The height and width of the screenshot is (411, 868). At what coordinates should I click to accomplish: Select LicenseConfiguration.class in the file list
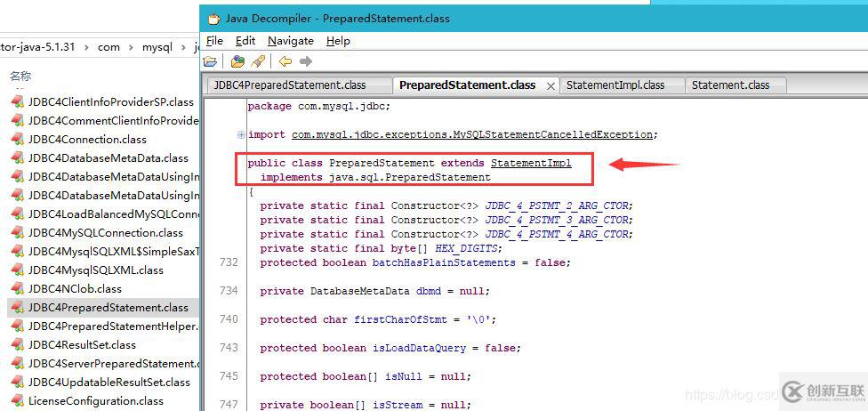coord(96,401)
